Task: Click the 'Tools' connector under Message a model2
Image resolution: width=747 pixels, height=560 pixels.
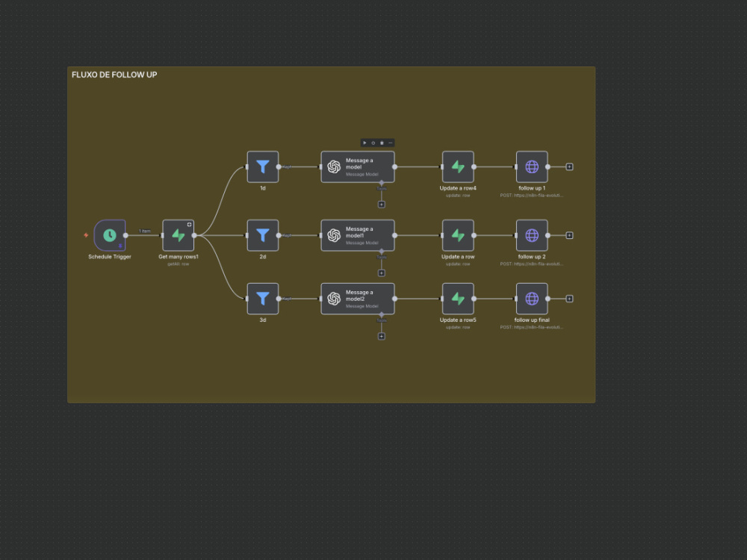Action: click(x=381, y=315)
